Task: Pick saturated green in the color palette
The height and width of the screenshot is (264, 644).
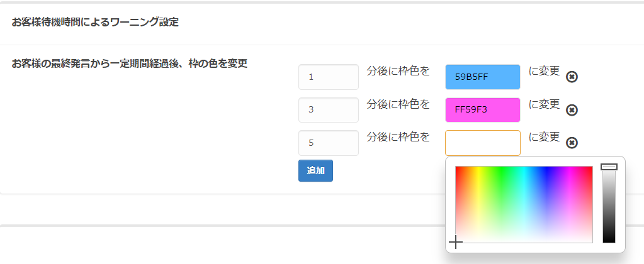Action: [501, 168]
